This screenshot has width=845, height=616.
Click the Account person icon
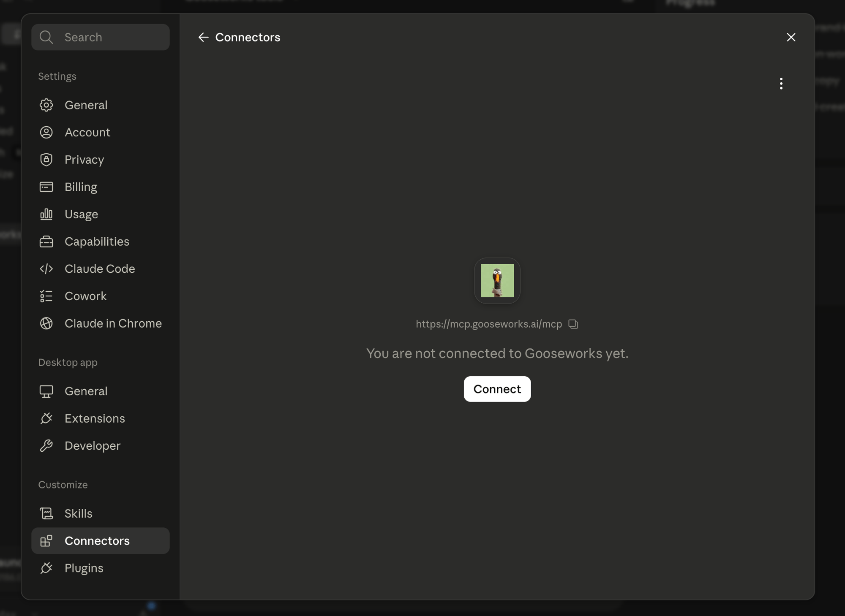coord(46,133)
